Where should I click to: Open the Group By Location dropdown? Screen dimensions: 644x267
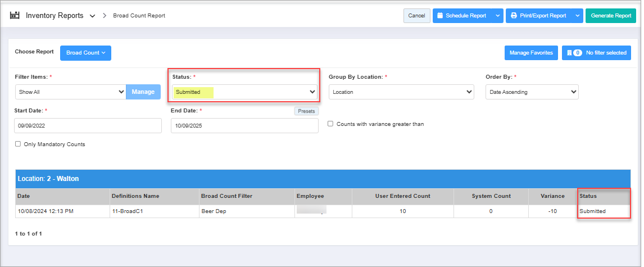coord(401,92)
